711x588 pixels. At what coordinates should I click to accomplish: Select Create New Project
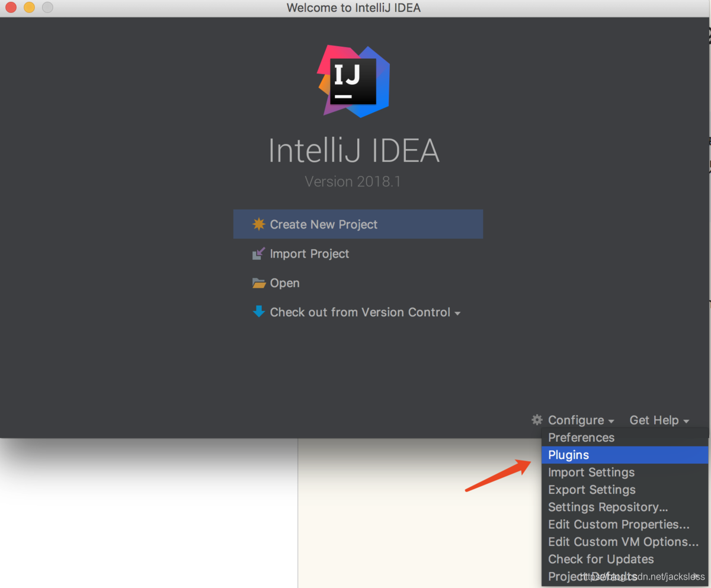(x=358, y=224)
